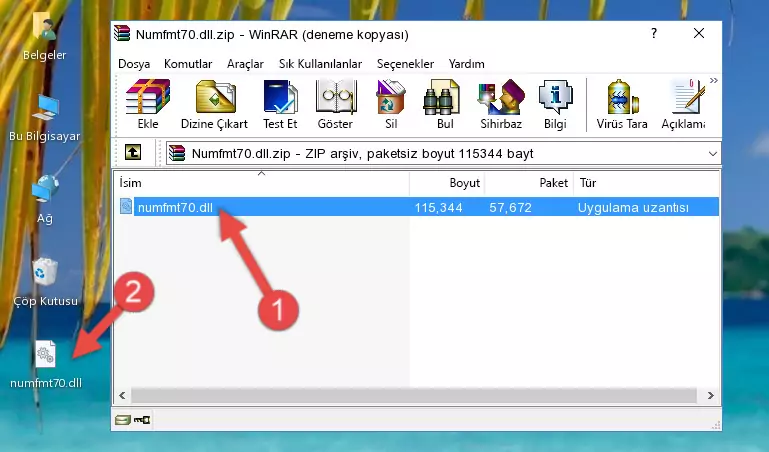The width and height of the screenshot is (769, 452).
Task: Open the Bul find tool
Action: coord(444,104)
